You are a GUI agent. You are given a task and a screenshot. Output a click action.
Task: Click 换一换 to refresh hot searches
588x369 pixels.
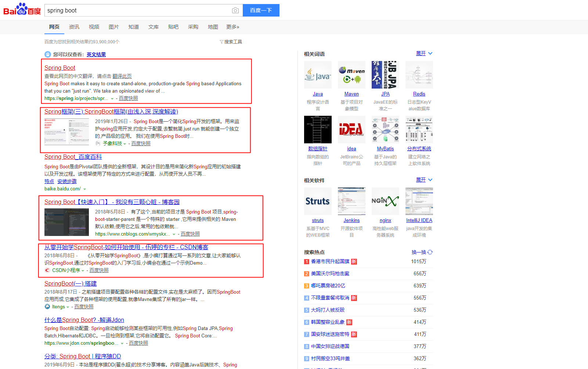419,252
